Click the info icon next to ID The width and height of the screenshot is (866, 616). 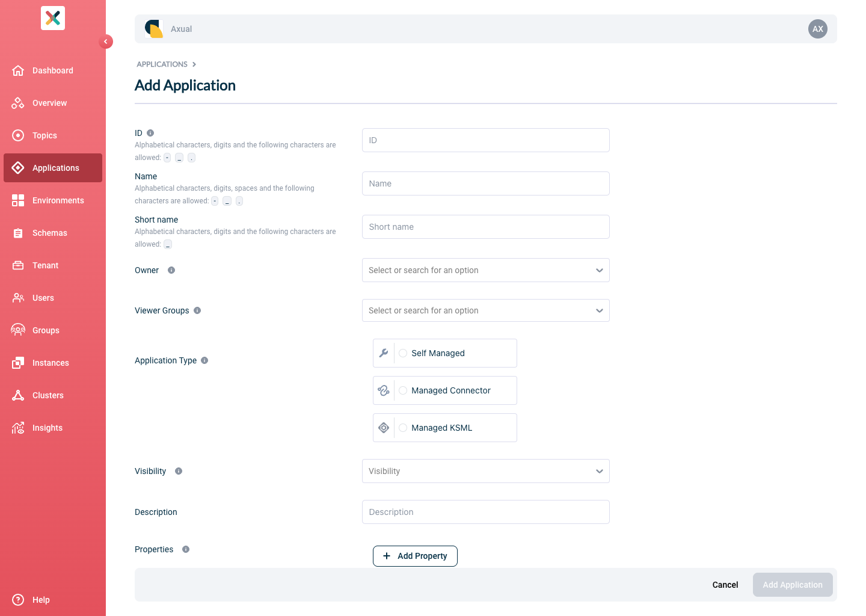pyautogui.click(x=150, y=133)
